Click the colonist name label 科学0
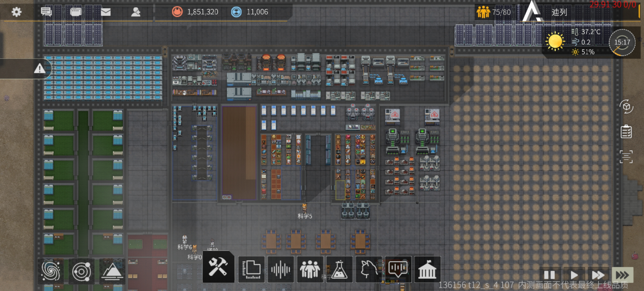This screenshot has height=291, width=644. pyautogui.click(x=194, y=257)
